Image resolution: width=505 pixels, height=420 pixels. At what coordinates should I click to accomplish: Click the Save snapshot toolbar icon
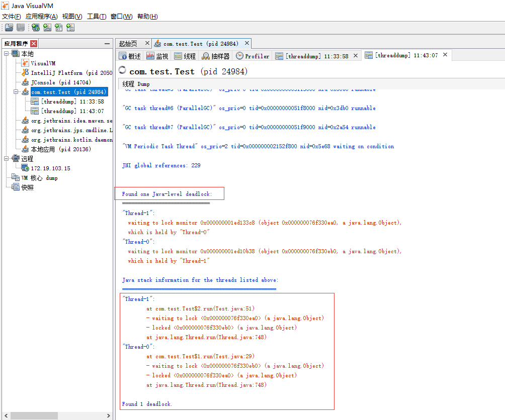(x=21, y=28)
